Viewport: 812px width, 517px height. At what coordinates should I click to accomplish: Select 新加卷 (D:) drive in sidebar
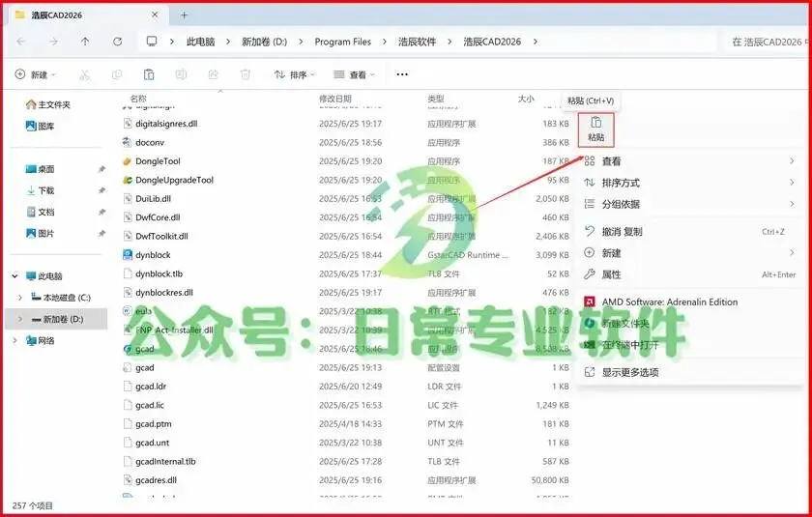[x=57, y=319]
